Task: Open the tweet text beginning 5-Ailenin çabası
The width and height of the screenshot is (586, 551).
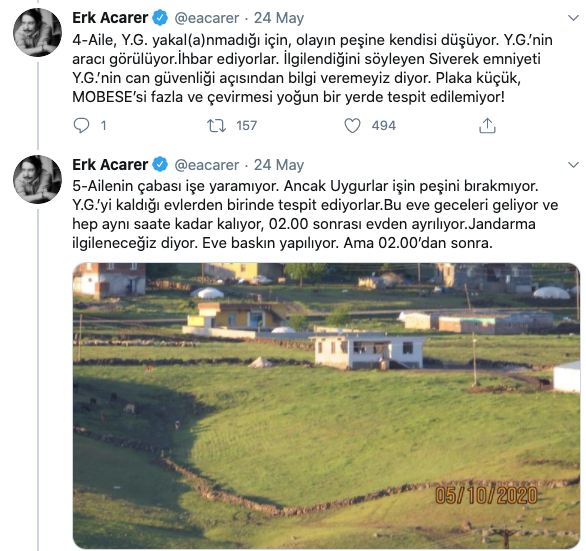Action: pyautogui.click(x=315, y=215)
